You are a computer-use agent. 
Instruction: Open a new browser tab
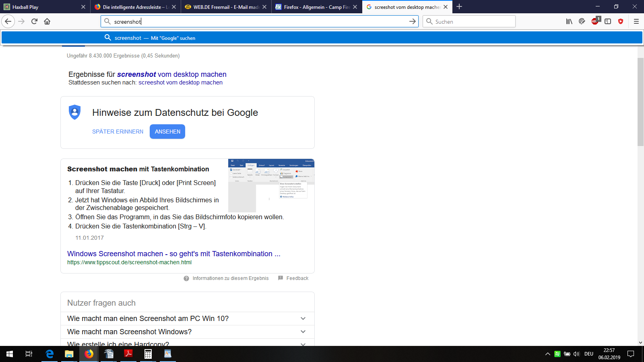point(459,7)
